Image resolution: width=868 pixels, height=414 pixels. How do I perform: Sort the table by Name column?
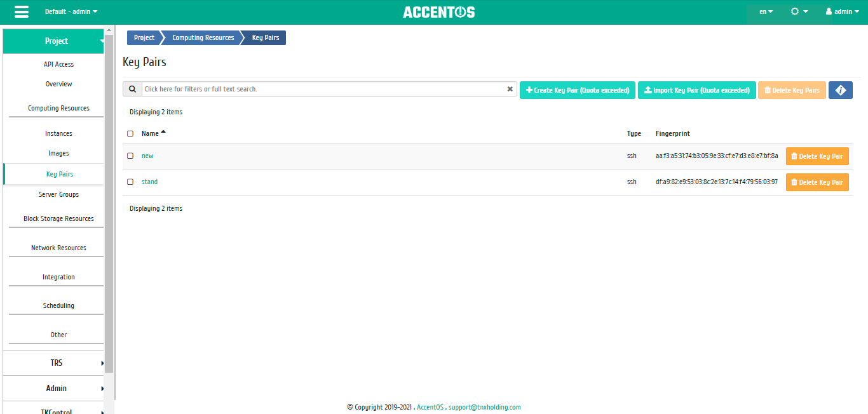pyautogui.click(x=153, y=133)
